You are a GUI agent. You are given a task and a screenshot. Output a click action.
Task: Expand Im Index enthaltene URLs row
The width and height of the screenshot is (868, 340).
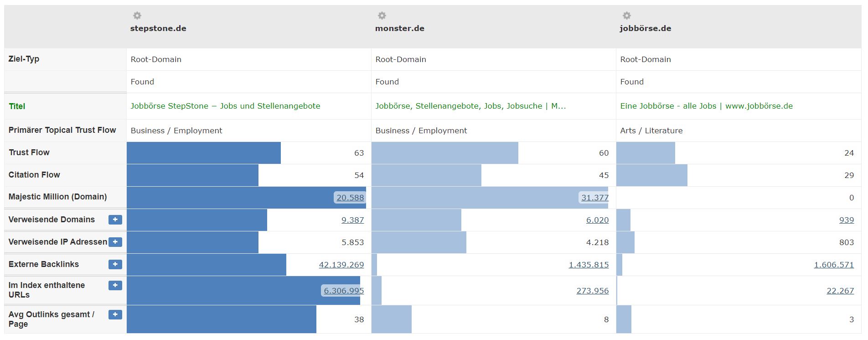115,285
